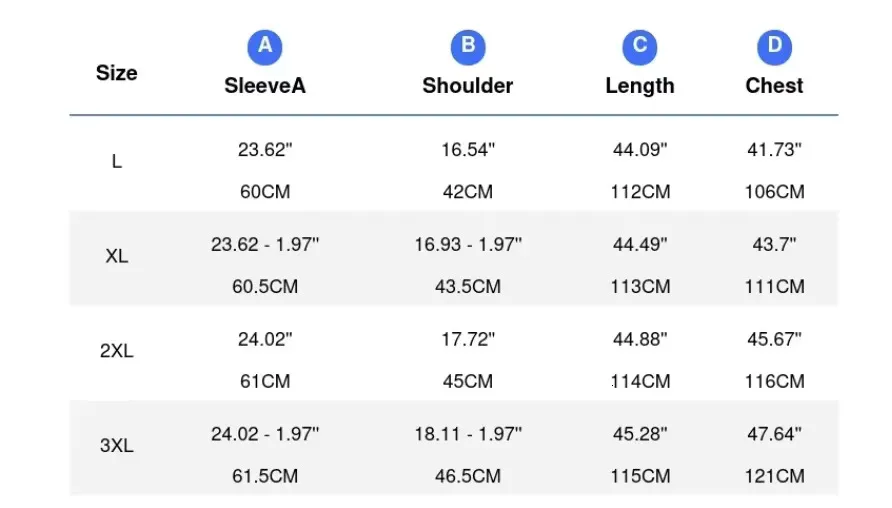Click the 60CM sleeve value for L

(x=265, y=192)
